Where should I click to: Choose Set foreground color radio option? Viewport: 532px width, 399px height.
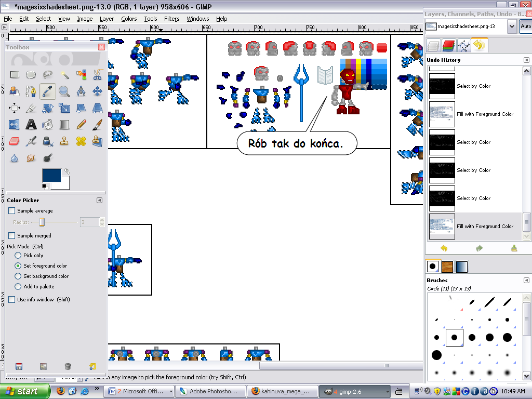point(18,265)
